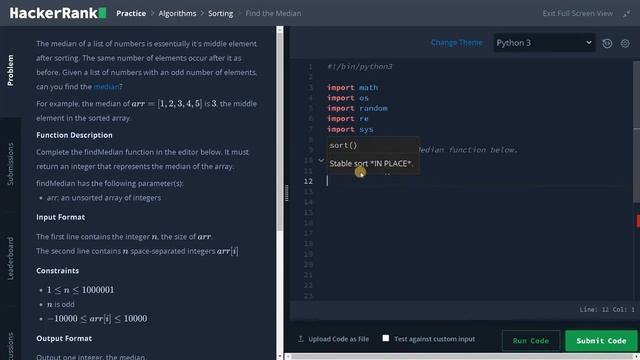Click Exit Full Screen View
The image size is (640, 360).
click(x=578, y=13)
